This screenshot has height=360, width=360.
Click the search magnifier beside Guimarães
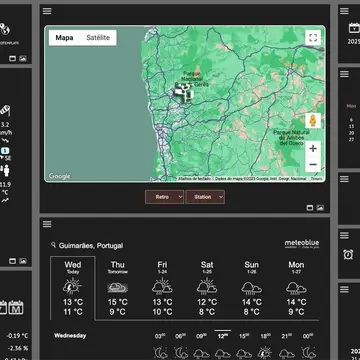coord(53,245)
